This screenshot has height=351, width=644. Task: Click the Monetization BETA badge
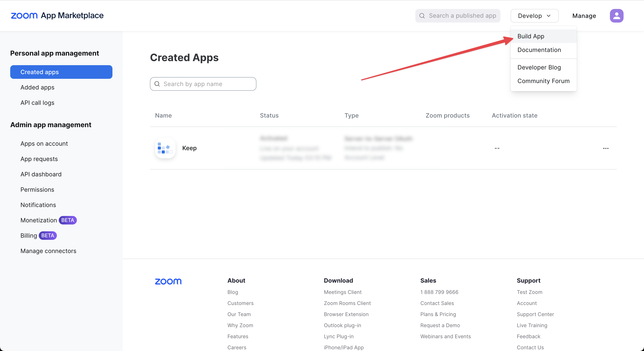pyautogui.click(x=68, y=220)
